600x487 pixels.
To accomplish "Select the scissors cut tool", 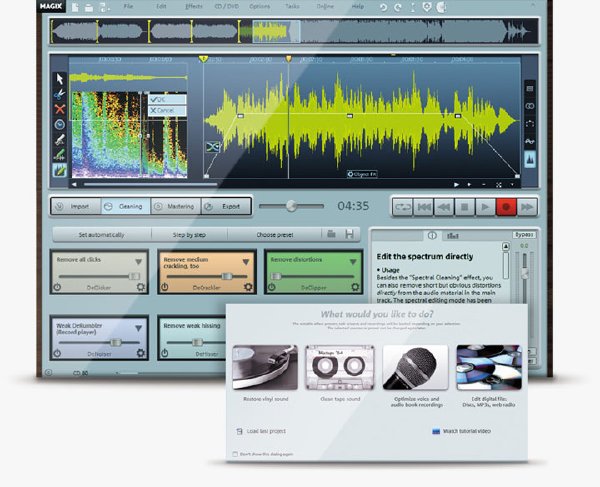I will coord(60,94).
